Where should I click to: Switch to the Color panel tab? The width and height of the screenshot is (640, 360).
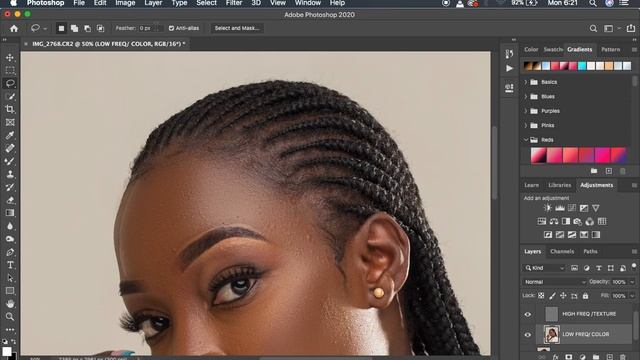point(531,49)
